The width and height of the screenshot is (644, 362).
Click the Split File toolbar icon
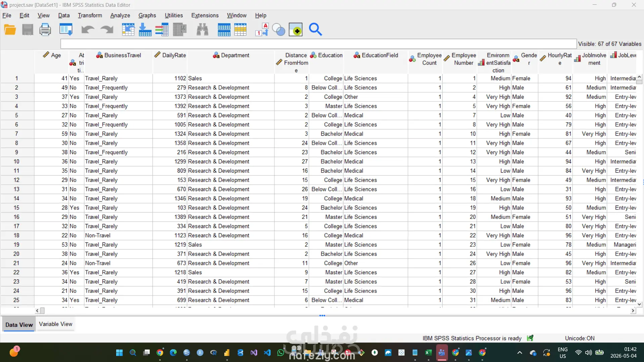[224, 30]
